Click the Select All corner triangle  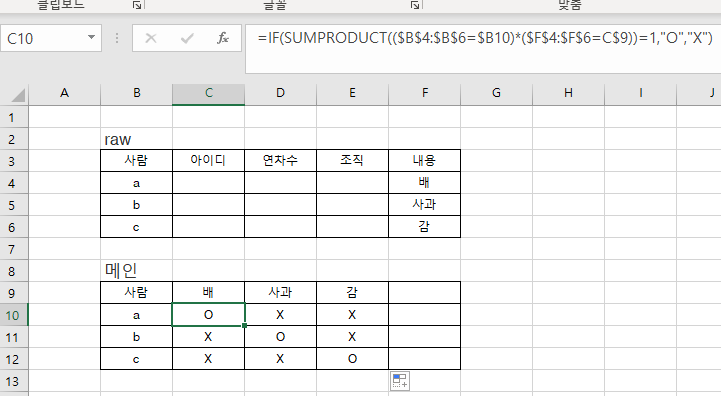18,95
